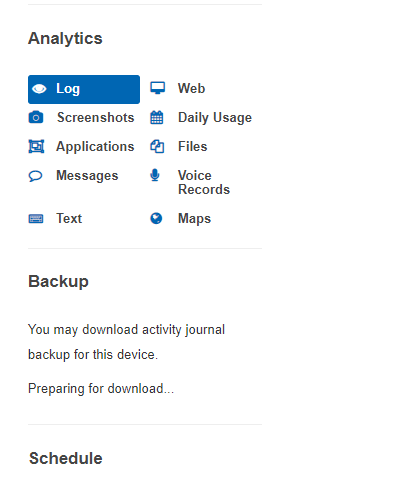Open the Log analytics view
The image size is (411, 477).
[x=84, y=89]
